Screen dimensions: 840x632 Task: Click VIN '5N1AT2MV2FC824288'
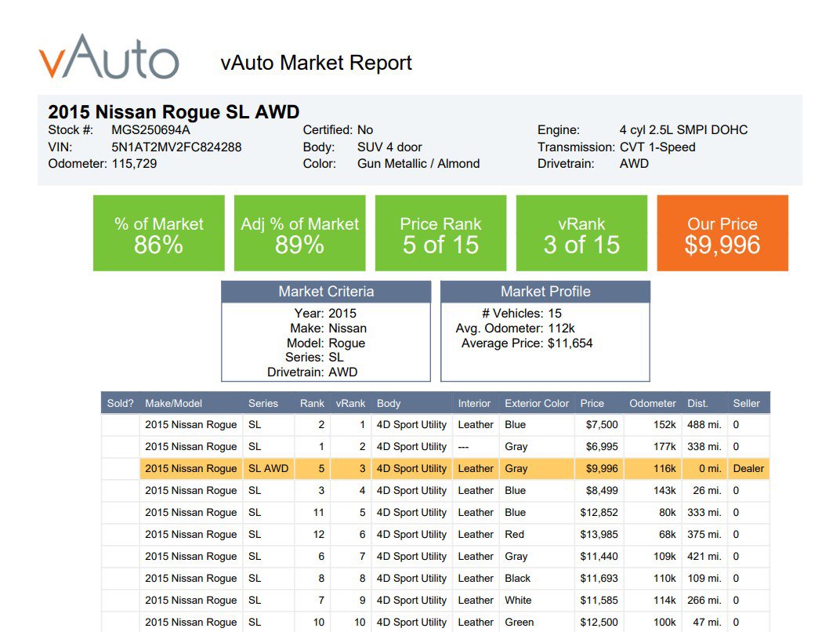pos(176,147)
